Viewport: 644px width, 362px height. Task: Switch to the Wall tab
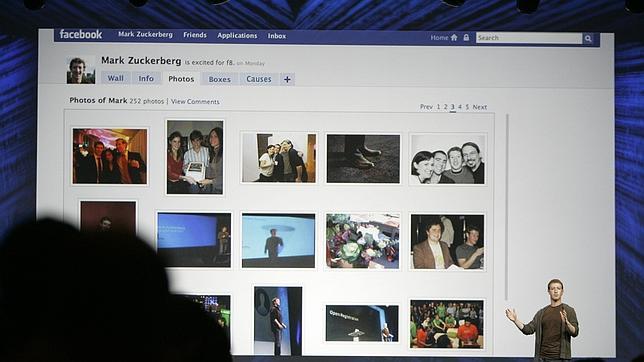(x=115, y=78)
